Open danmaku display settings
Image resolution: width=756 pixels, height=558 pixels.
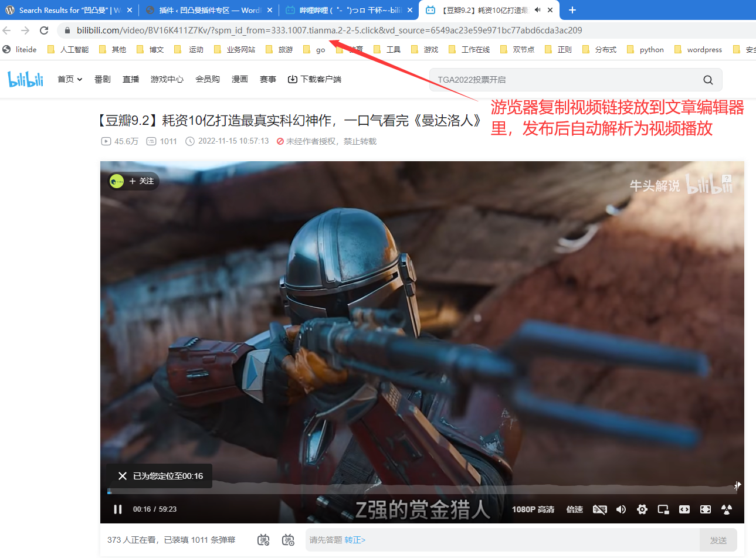(288, 540)
